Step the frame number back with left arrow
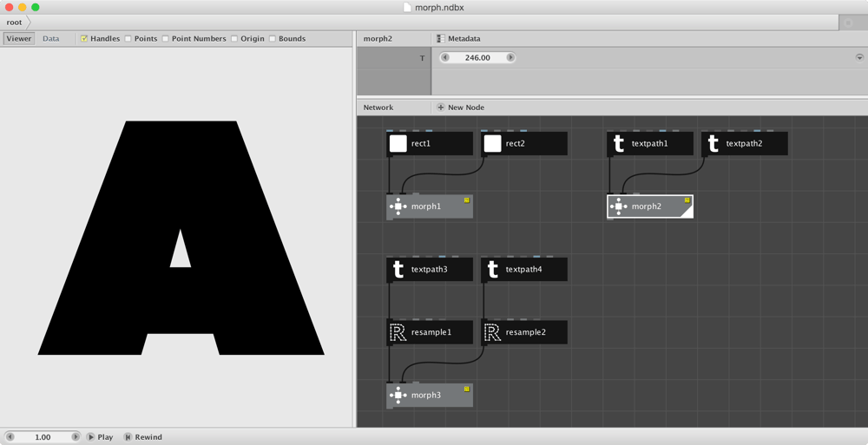 pyautogui.click(x=10, y=437)
